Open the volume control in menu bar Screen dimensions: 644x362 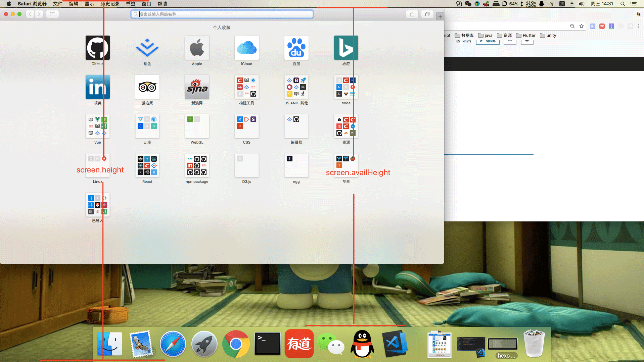(x=581, y=4)
